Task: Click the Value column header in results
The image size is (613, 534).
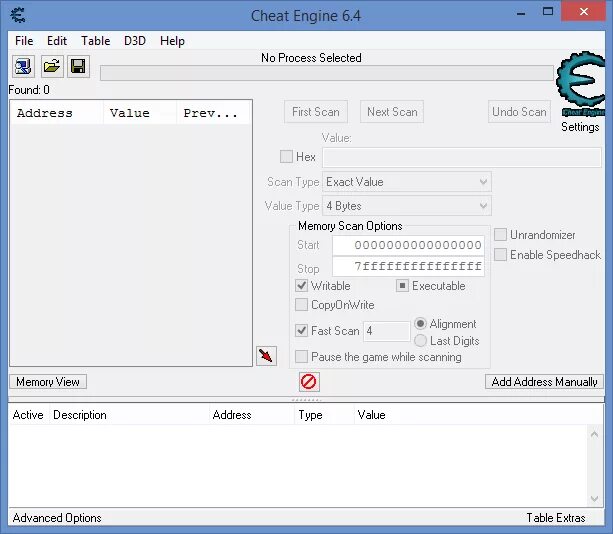Action: coord(140,113)
